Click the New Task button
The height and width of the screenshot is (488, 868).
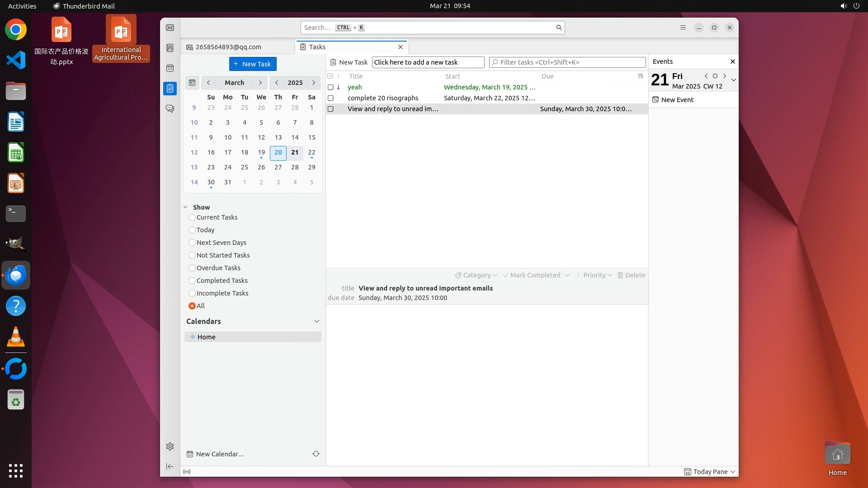pyautogui.click(x=253, y=64)
